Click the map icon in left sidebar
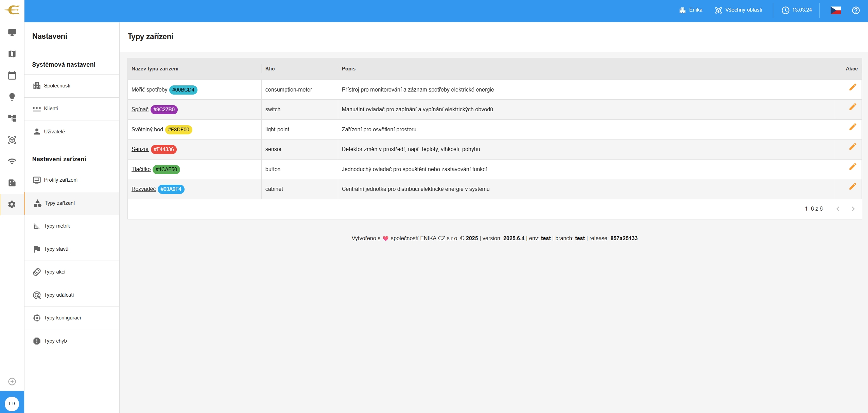The width and height of the screenshot is (868, 413). (x=12, y=54)
